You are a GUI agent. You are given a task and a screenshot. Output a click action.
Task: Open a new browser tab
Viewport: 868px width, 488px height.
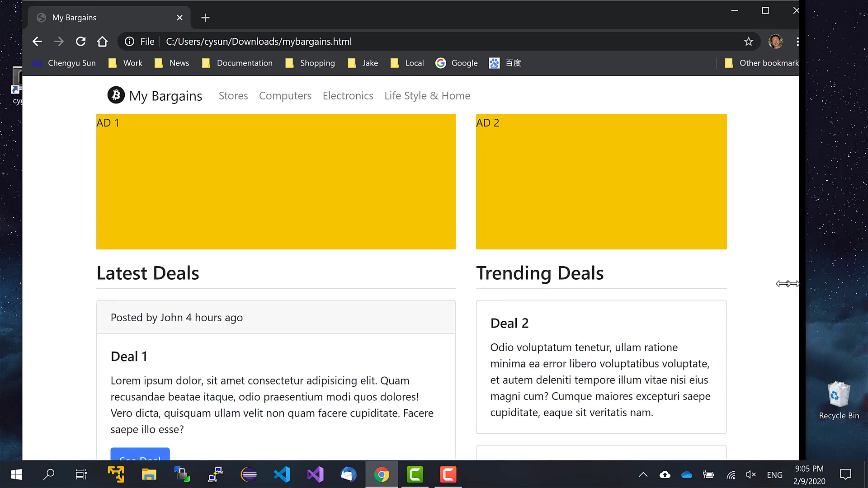point(205,18)
